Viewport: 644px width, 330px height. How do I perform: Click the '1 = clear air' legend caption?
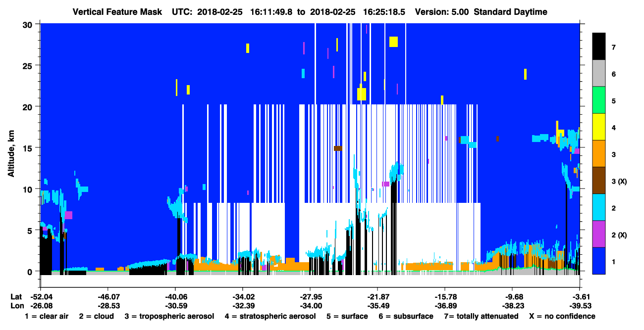47,316
